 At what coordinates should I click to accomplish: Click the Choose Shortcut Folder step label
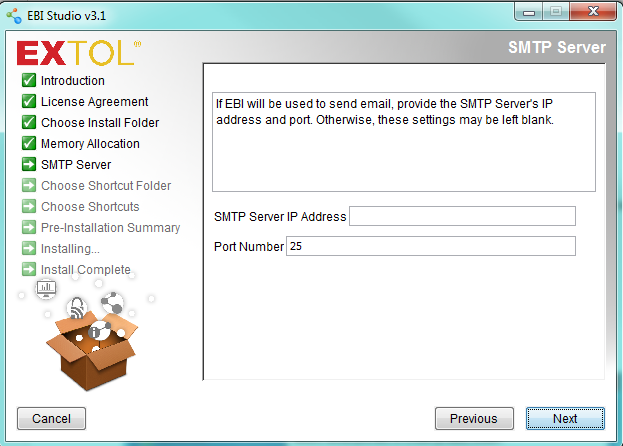(x=106, y=186)
